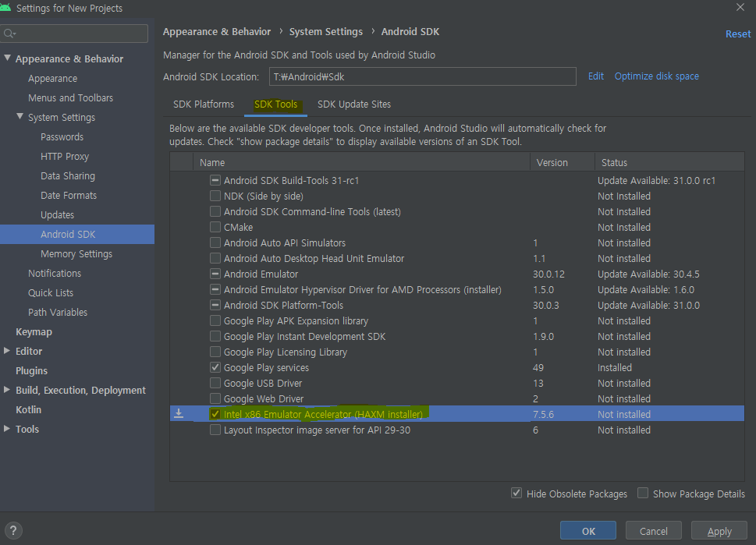Check Google Play APK Expansion library
The width and height of the screenshot is (756, 545).
[215, 320]
